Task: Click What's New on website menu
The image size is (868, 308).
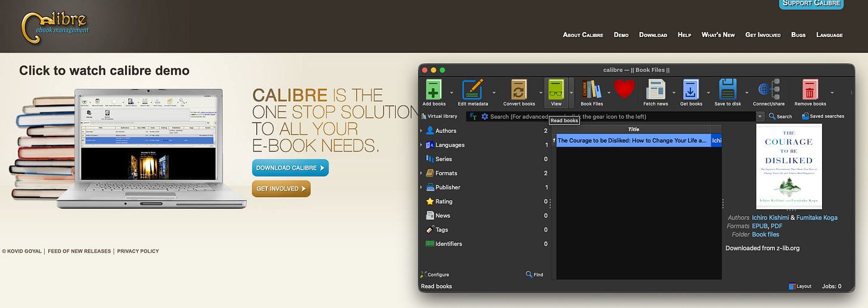Action: pyautogui.click(x=718, y=35)
